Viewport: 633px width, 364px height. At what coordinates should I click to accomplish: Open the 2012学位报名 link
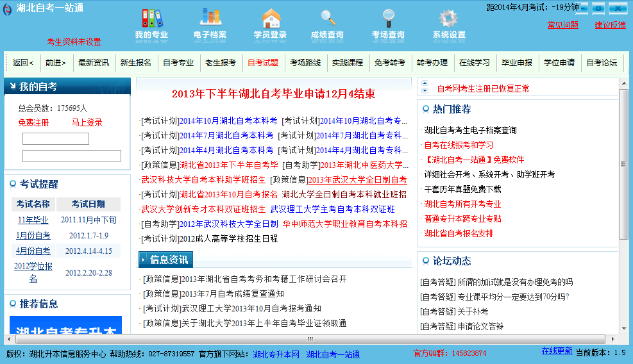point(33,272)
